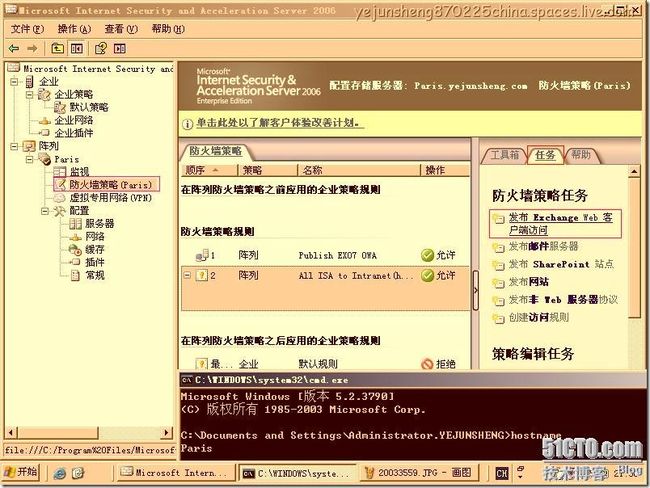Click the 默认策略 policy icon in tree
The width and height of the screenshot is (650, 488).
(60, 107)
